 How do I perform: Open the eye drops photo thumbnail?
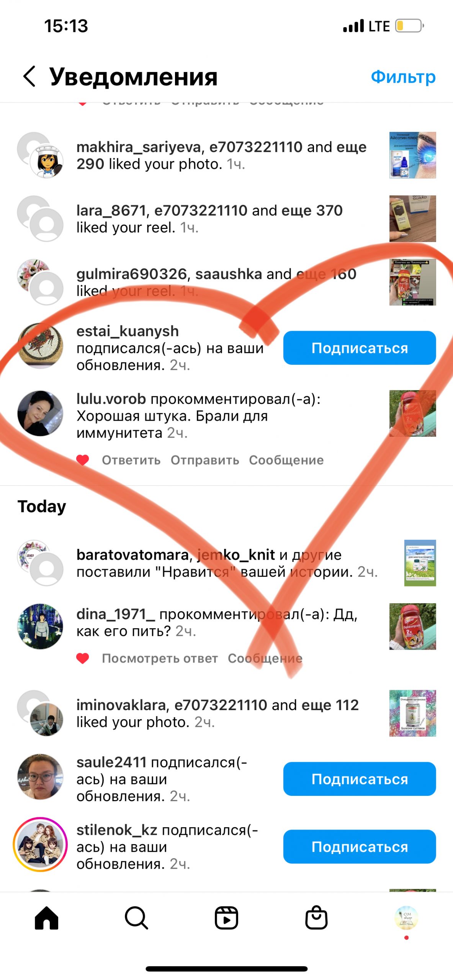coord(412,155)
